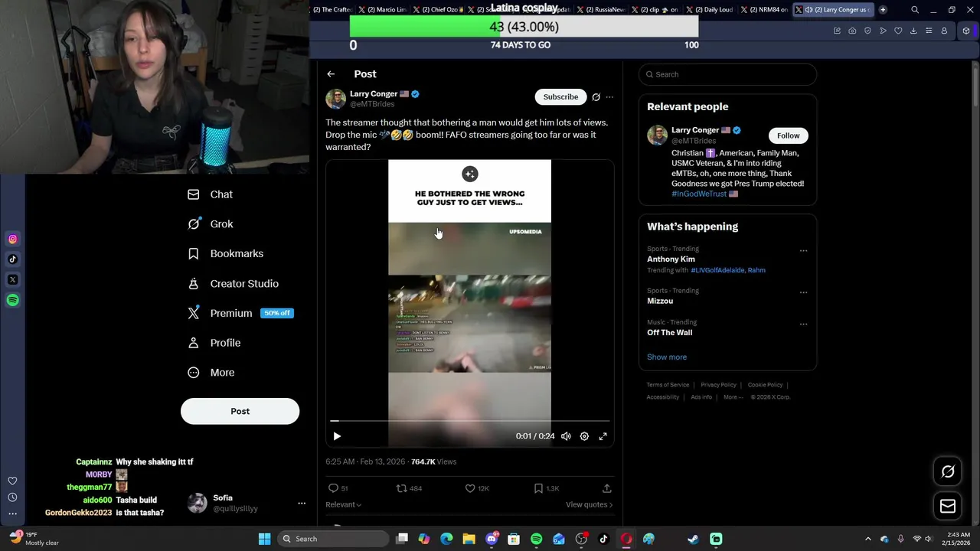
Task: Open Steam from the taskbar
Action: point(693,539)
